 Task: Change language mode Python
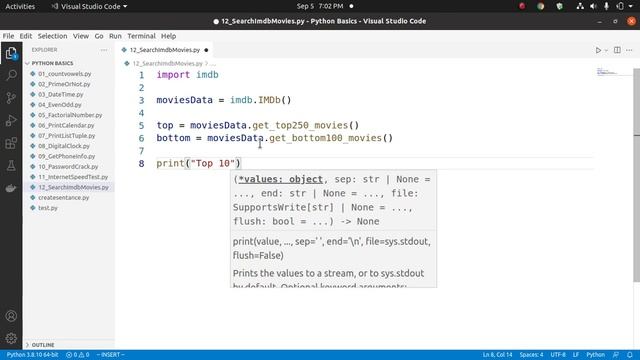click(x=596, y=355)
